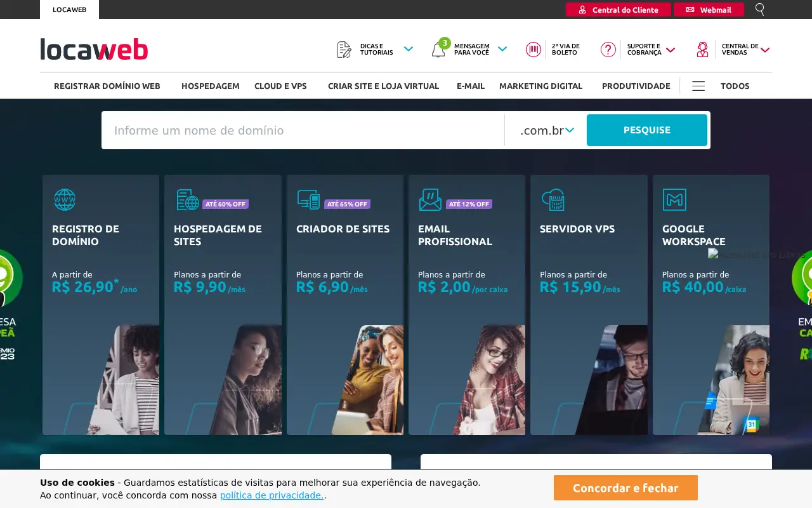Click the Suporte question mark icon
This screenshot has width=812, height=508.
[608, 50]
